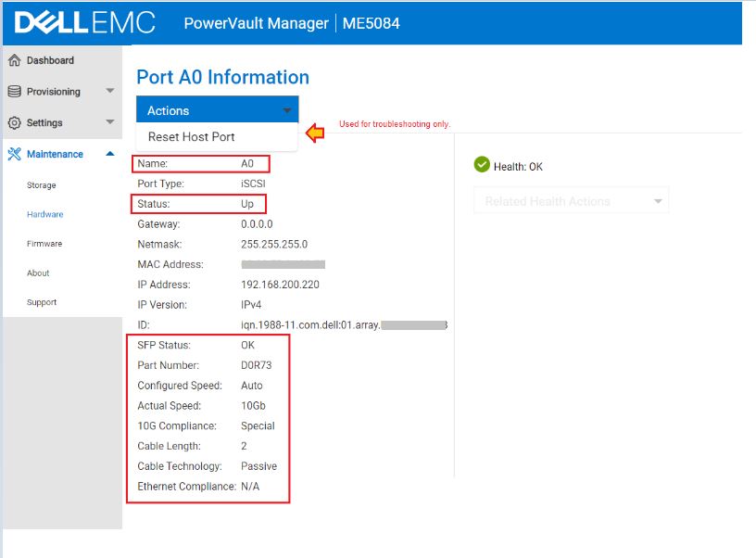This screenshot has height=558, width=756.
Task: Open the Storage maintenance page
Action: click(x=42, y=185)
